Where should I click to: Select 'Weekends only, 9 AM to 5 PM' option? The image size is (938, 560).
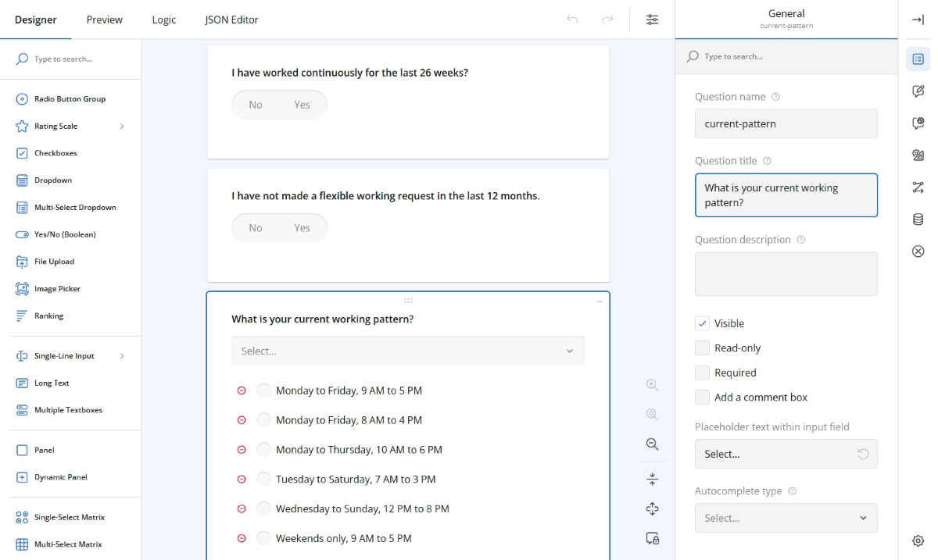[x=264, y=538]
